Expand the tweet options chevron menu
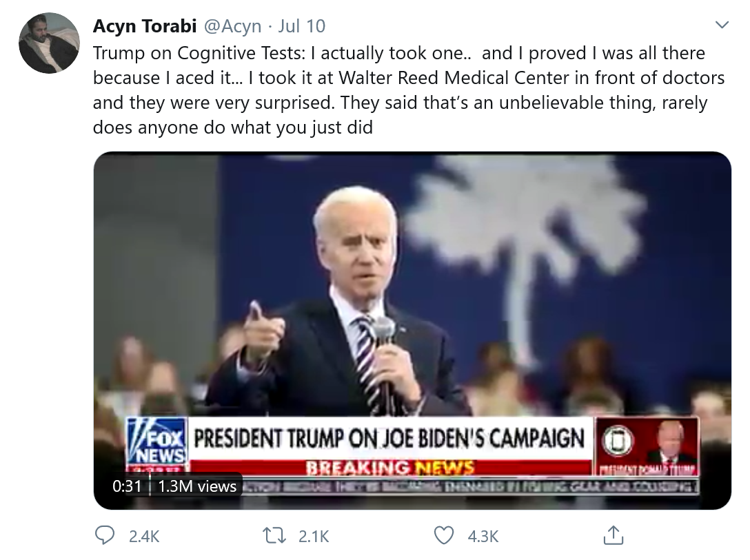The height and width of the screenshot is (560, 750). [722, 26]
